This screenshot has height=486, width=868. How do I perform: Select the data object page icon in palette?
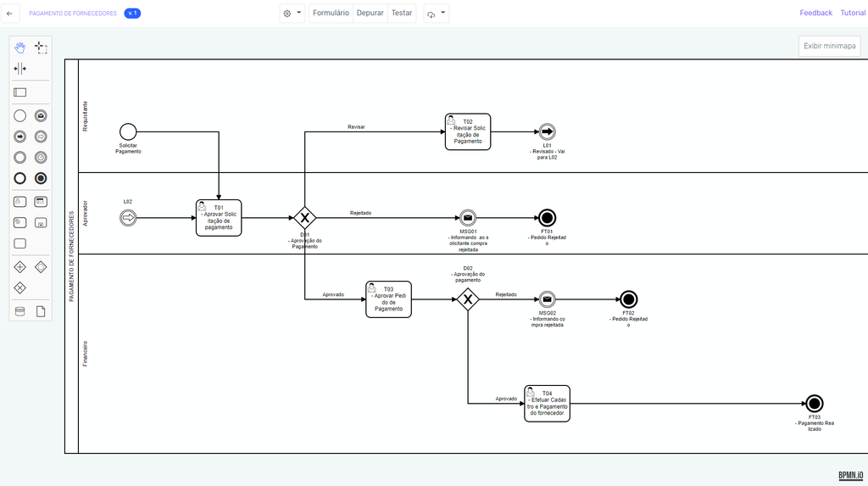[41, 311]
